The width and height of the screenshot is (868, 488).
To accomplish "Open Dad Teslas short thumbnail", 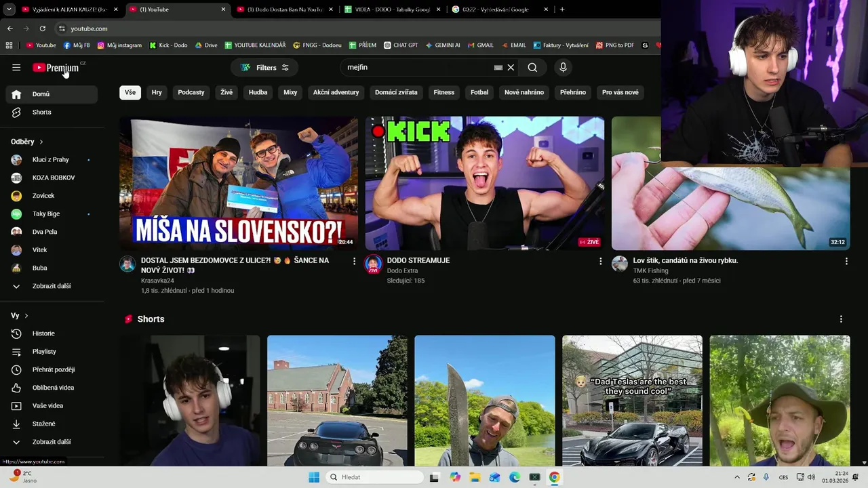I will click(x=632, y=401).
